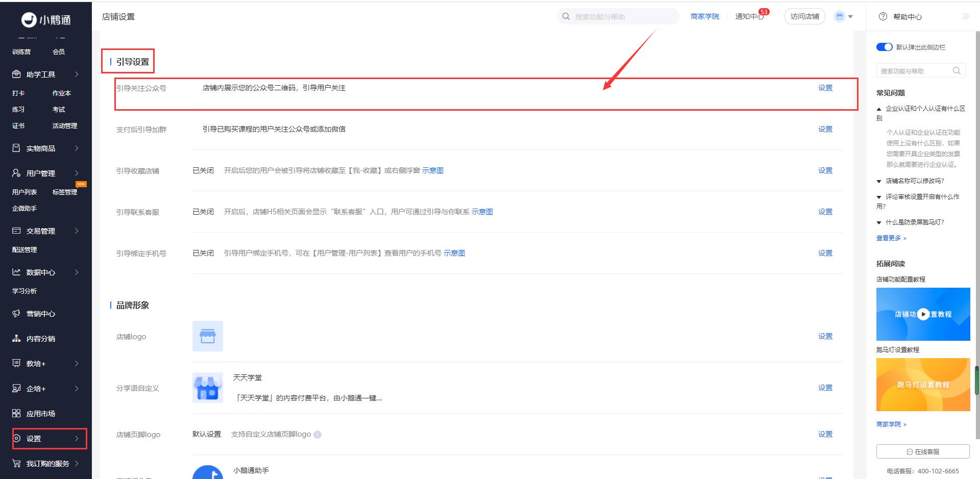Click the help center question mark icon
The width and height of the screenshot is (980, 479).
pos(883,16)
